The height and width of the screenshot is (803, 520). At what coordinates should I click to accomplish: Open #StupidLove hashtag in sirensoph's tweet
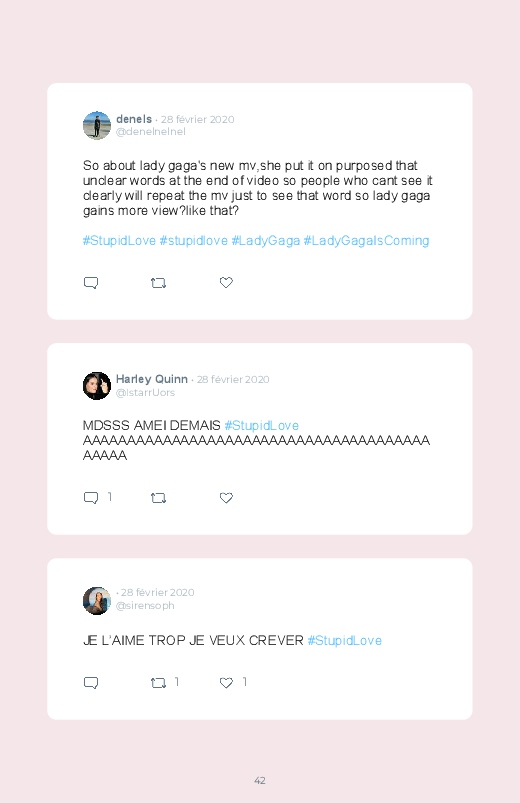(x=345, y=641)
